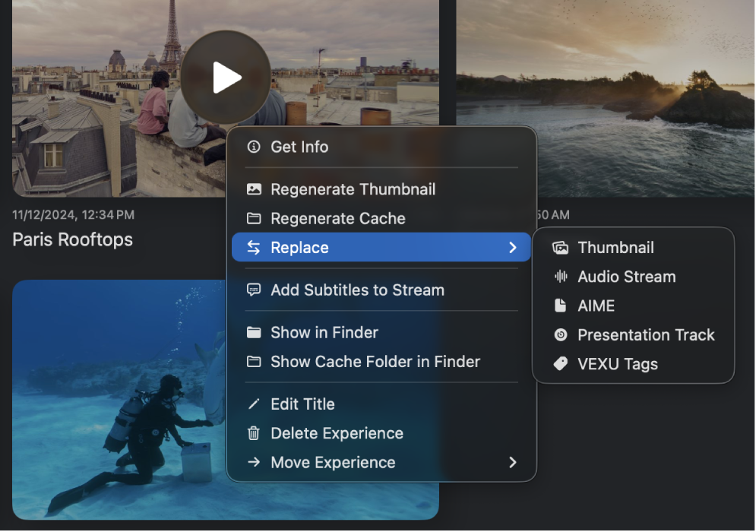
Task: Click the Presentation Track icon
Action: tap(560, 334)
